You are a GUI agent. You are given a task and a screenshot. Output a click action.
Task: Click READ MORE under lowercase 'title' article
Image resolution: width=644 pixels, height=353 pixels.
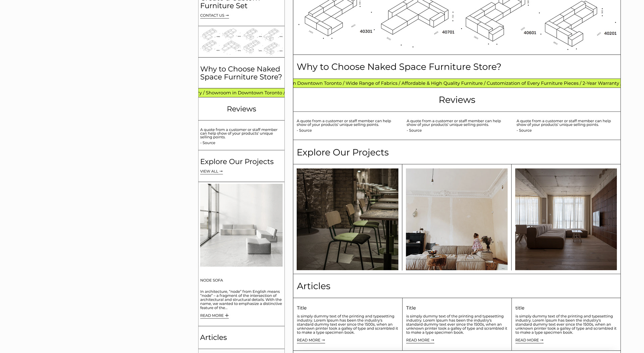coord(529,340)
